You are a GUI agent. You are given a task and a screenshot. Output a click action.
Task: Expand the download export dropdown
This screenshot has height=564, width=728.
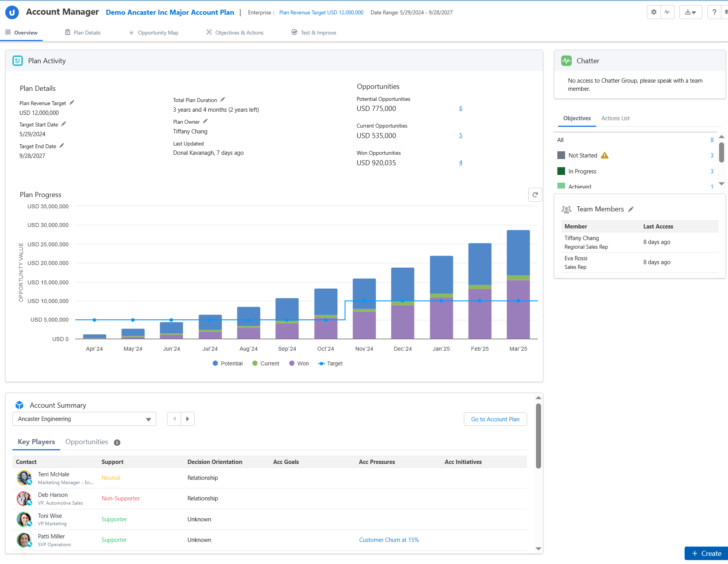[690, 12]
